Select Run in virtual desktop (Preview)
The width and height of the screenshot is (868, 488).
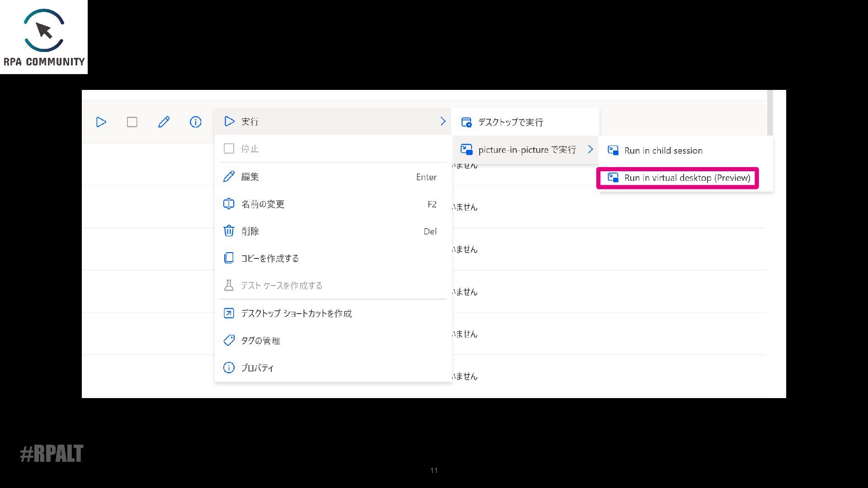[x=687, y=178]
